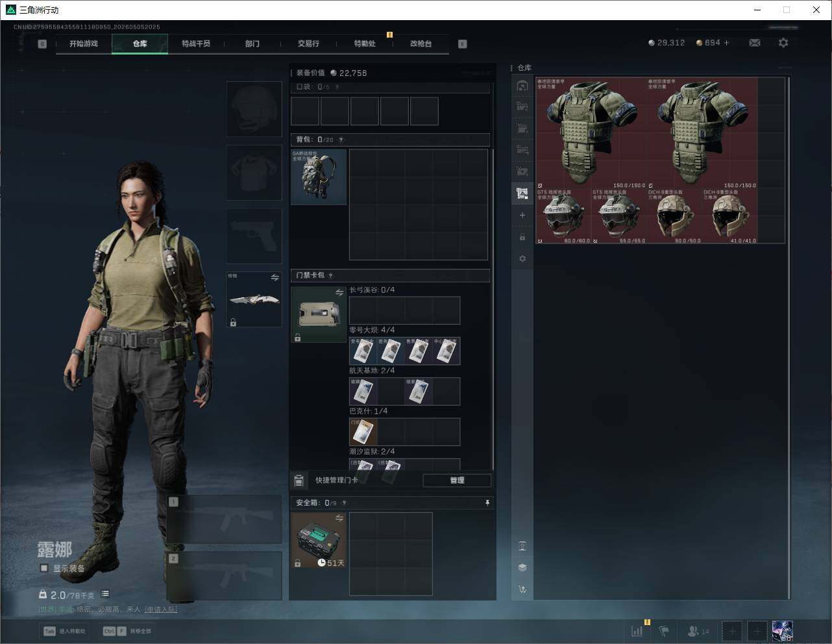Open the weight details list icon
This screenshot has width=832, height=644.
[x=105, y=593]
